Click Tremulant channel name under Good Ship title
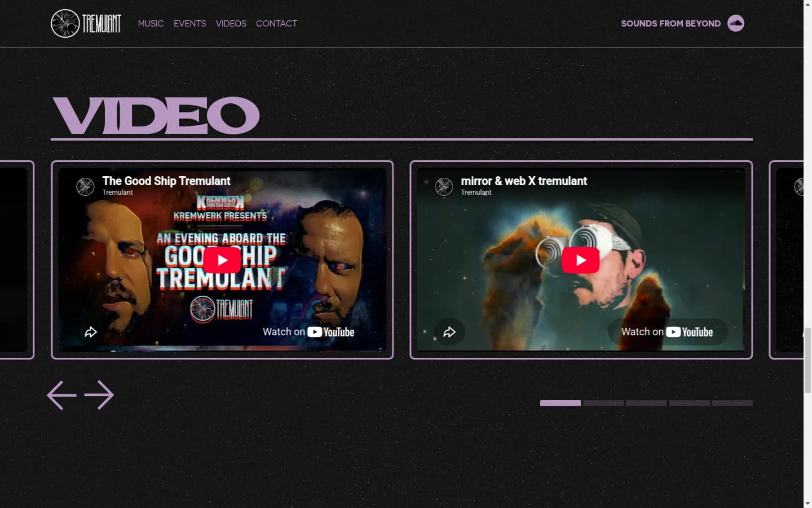The height and width of the screenshot is (508, 812). coord(117,192)
